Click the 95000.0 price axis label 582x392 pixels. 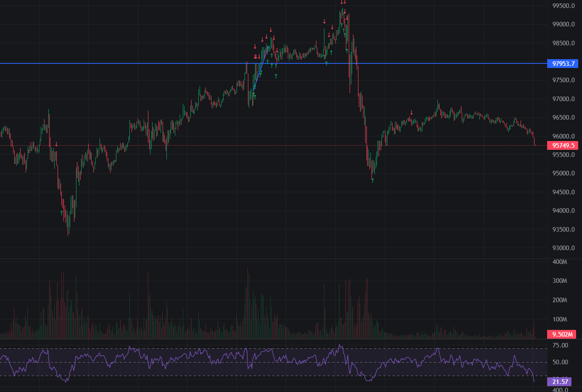[x=564, y=173]
